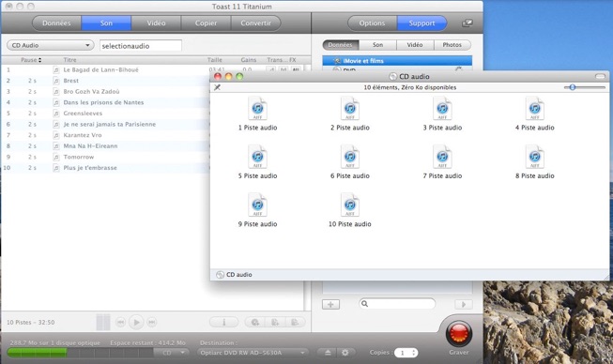Select the 8 Piste audio file icon
The height and width of the screenshot is (364, 613).
(535, 157)
